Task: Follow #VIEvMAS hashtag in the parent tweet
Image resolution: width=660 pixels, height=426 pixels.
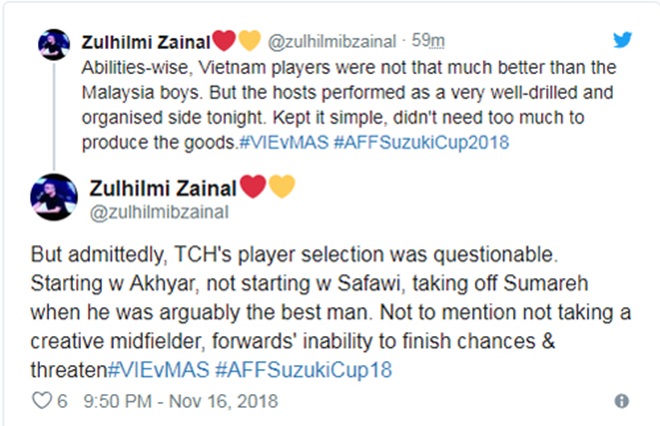Action: (281, 141)
